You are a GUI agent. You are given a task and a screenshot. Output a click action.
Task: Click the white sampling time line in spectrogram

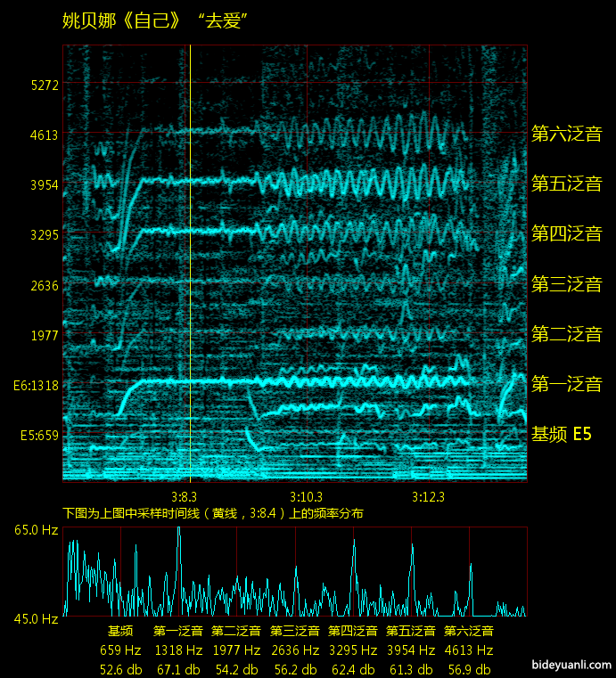[x=191, y=267]
